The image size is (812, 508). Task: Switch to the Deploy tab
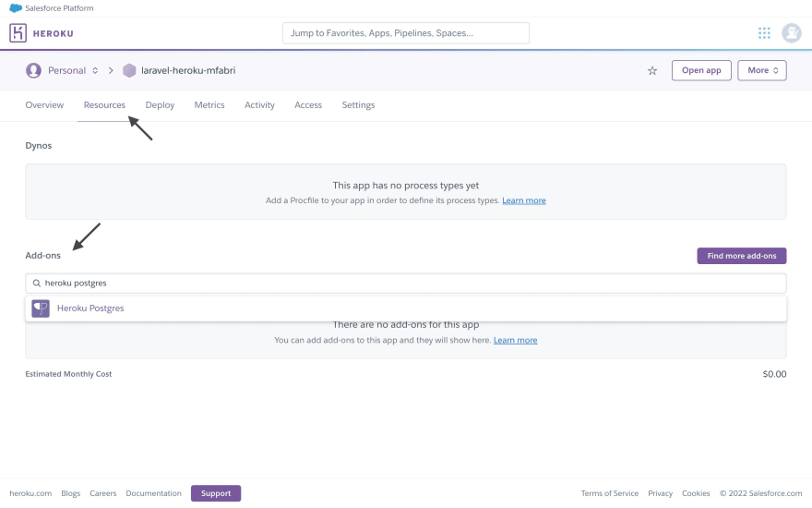pyautogui.click(x=160, y=104)
